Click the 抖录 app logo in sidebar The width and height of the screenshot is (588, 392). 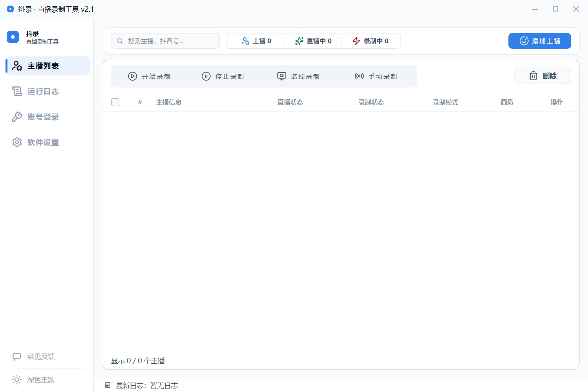tap(13, 37)
